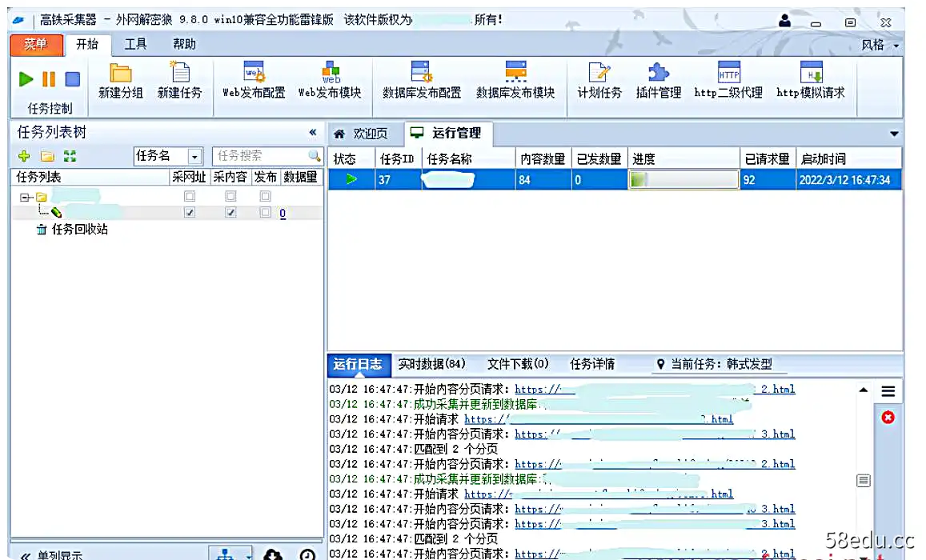Create a new group with 新建分组
Image resolution: width=926 pixels, height=560 pixels.
click(x=121, y=81)
